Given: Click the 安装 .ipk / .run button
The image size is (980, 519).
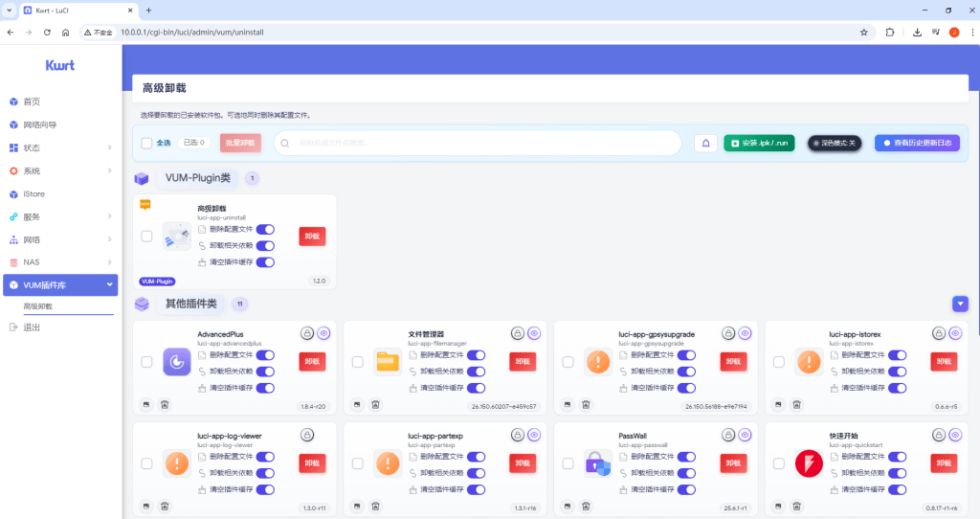Looking at the screenshot, I should click(x=759, y=143).
